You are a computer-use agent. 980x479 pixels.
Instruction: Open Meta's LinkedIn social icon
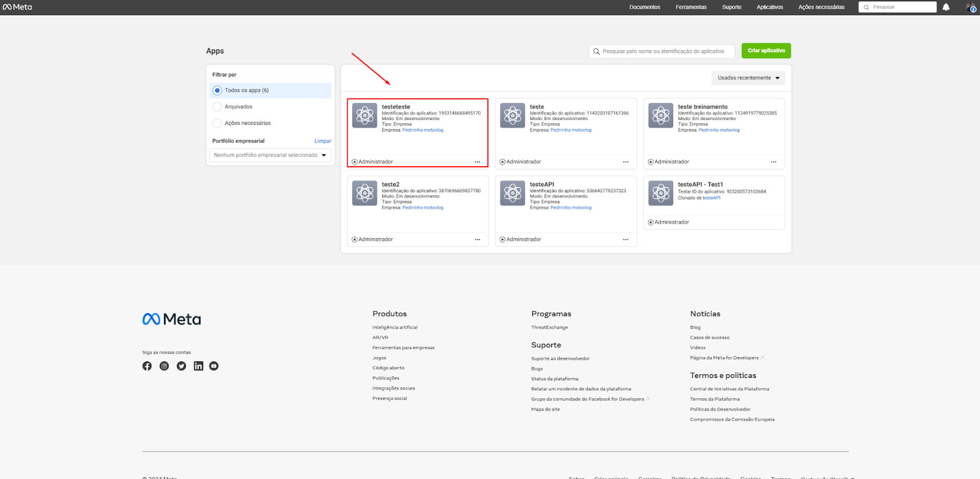pyautogui.click(x=198, y=366)
